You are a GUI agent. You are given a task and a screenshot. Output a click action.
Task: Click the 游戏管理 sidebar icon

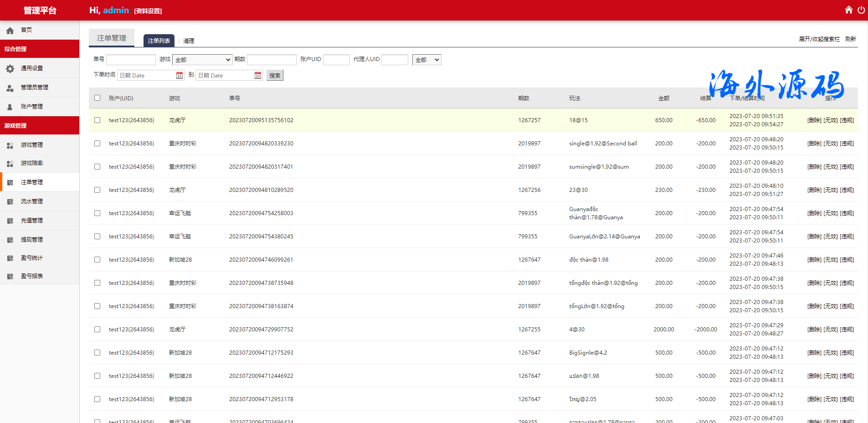tap(10, 145)
